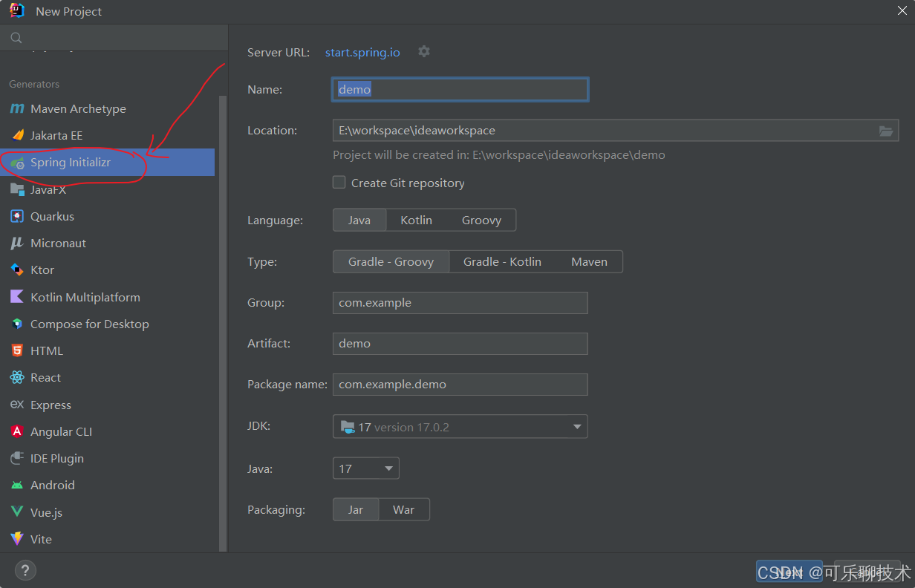Click the generators list scrollbar

tap(223, 324)
